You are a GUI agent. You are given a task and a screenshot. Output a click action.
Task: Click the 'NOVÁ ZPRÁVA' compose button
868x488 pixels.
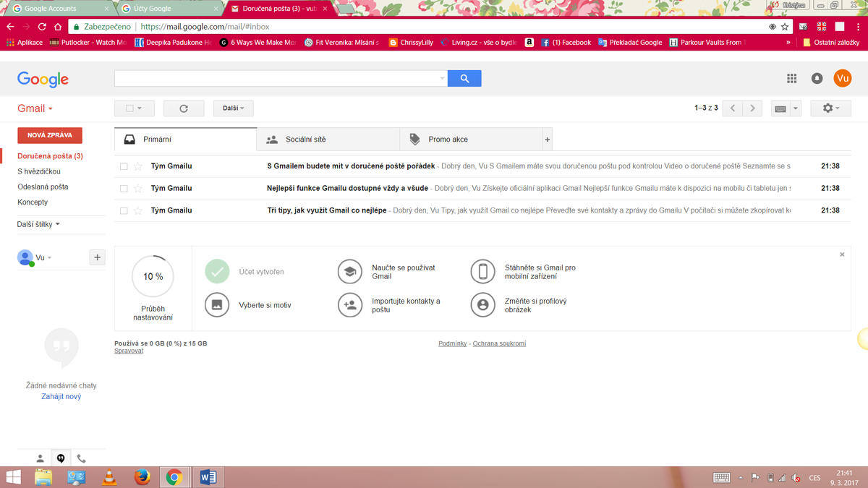point(50,135)
